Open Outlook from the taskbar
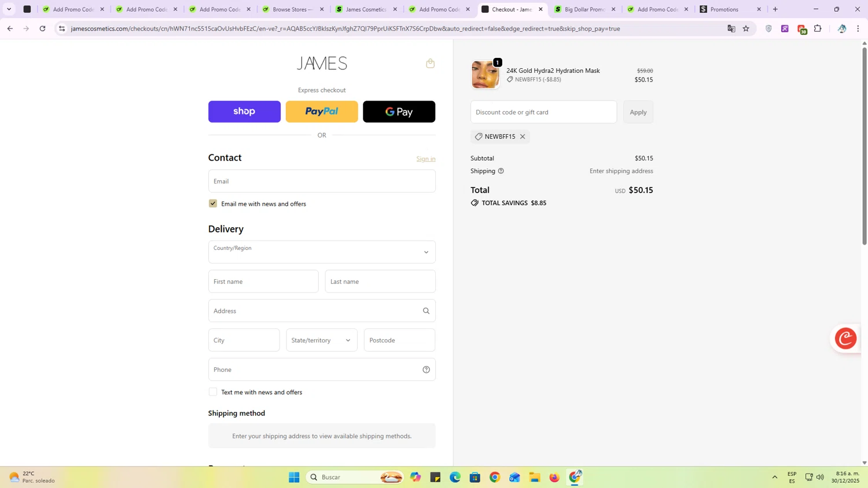 click(x=514, y=477)
